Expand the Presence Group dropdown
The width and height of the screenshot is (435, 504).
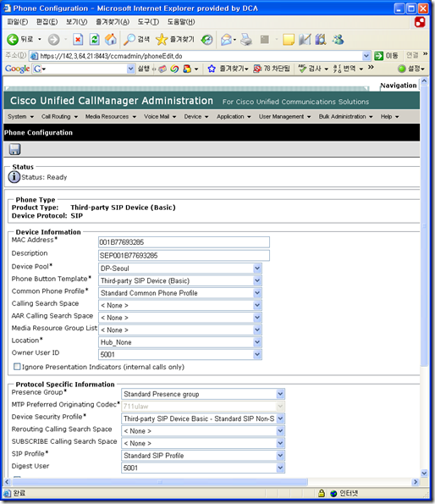[280, 394]
